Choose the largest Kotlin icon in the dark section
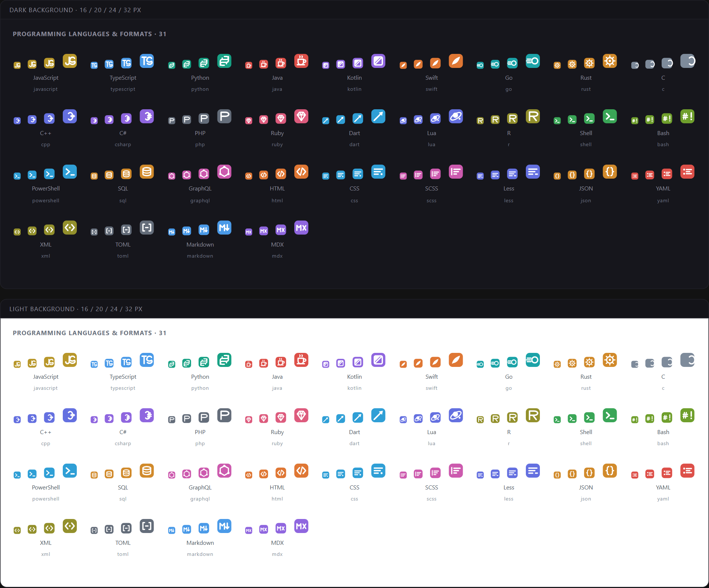 click(x=379, y=61)
